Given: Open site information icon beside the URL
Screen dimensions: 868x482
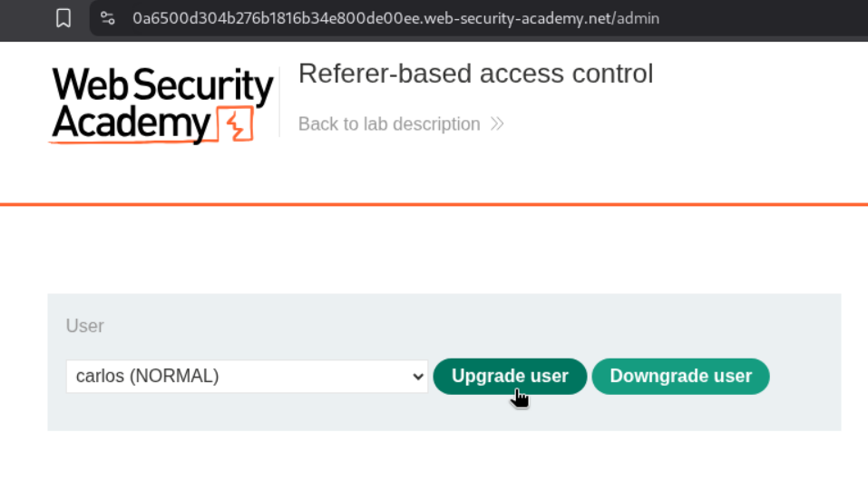Looking at the screenshot, I should [108, 18].
